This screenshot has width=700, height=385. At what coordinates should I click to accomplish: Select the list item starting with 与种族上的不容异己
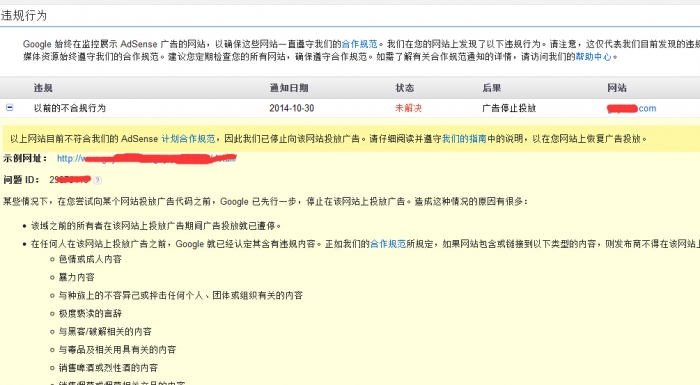point(181,295)
